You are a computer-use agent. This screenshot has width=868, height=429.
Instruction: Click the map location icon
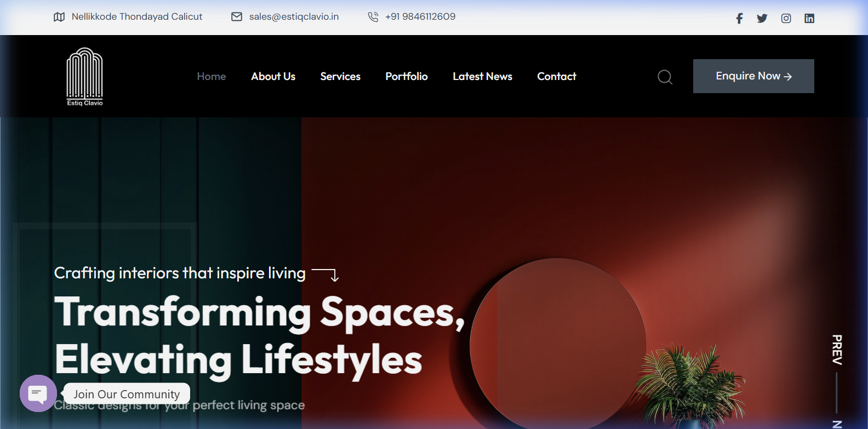coord(59,17)
